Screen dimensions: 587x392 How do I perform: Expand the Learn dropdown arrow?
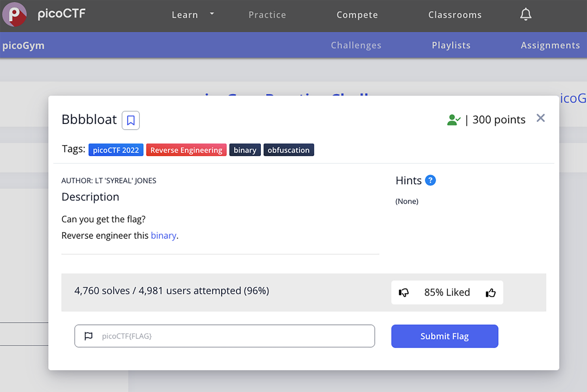click(212, 14)
